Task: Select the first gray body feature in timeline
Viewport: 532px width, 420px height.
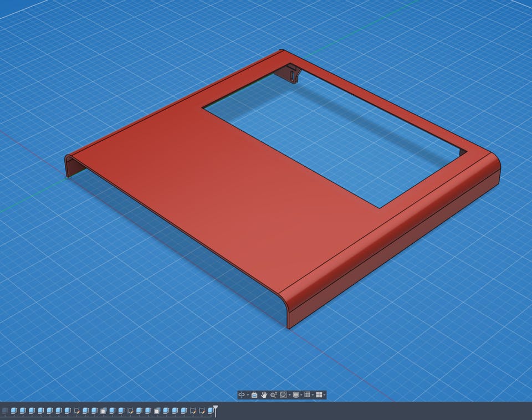Action: tap(103, 411)
